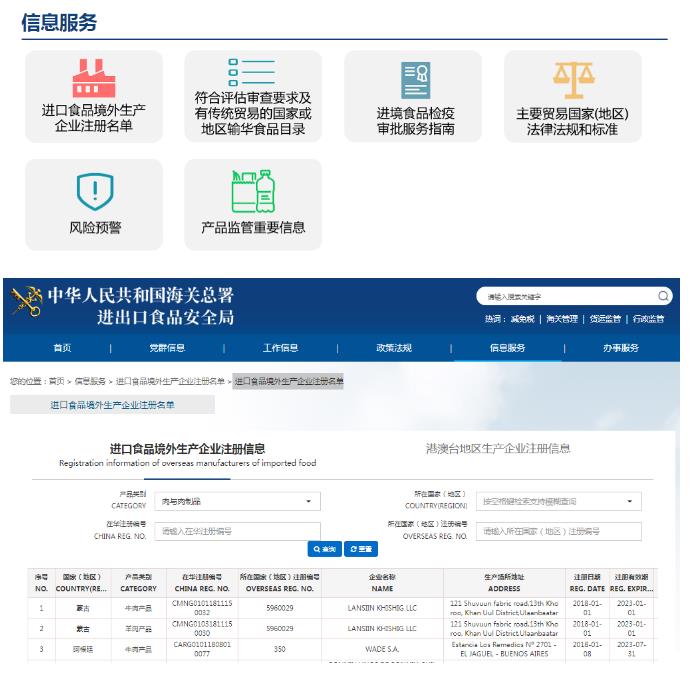The image size is (700, 683).
Task: Click the CATEGORY table column header
Action: 138,583
